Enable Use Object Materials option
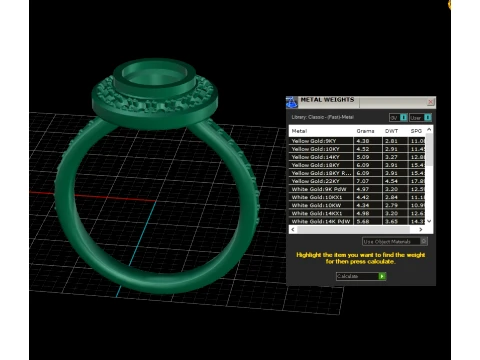480x360 pixels. [395, 241]
